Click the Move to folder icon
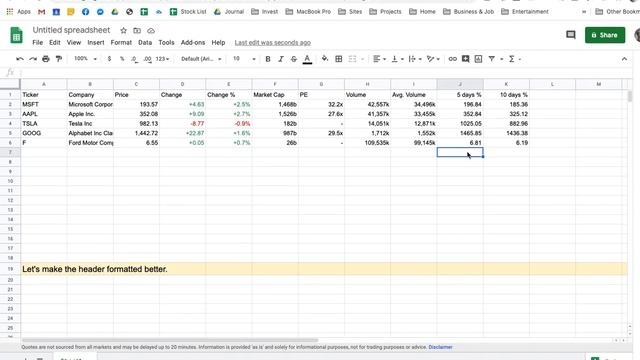640x360 pixels. [137, 31]
